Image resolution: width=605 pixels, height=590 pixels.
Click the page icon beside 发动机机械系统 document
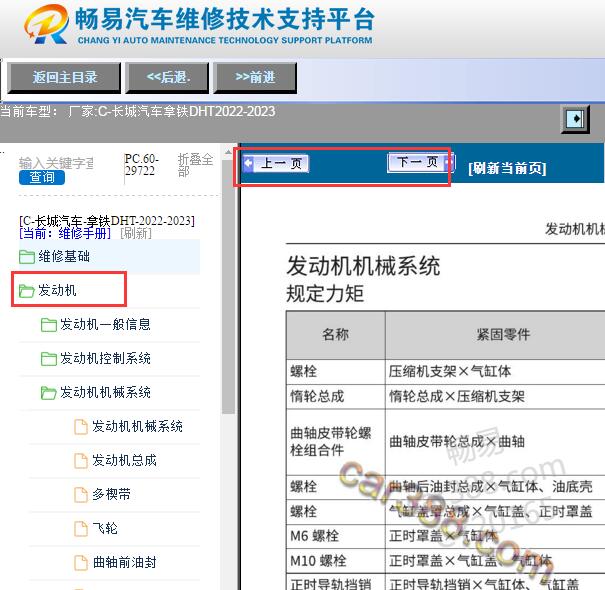pos(81,427)
